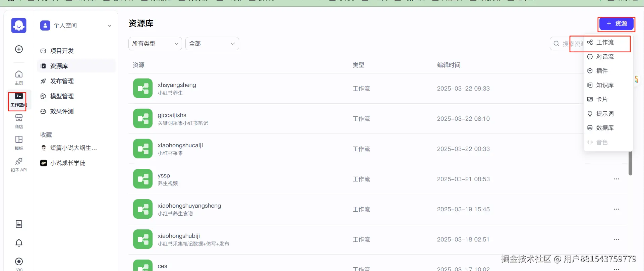The image size is (644, 271).
Task: Click the Coze logo icon
Action: click(x=19, y=25)
